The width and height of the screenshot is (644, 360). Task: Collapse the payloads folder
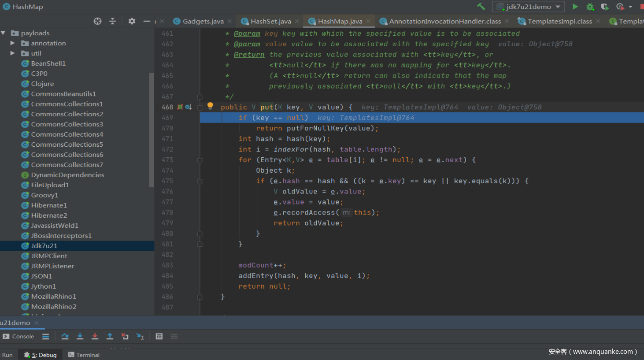4,33
